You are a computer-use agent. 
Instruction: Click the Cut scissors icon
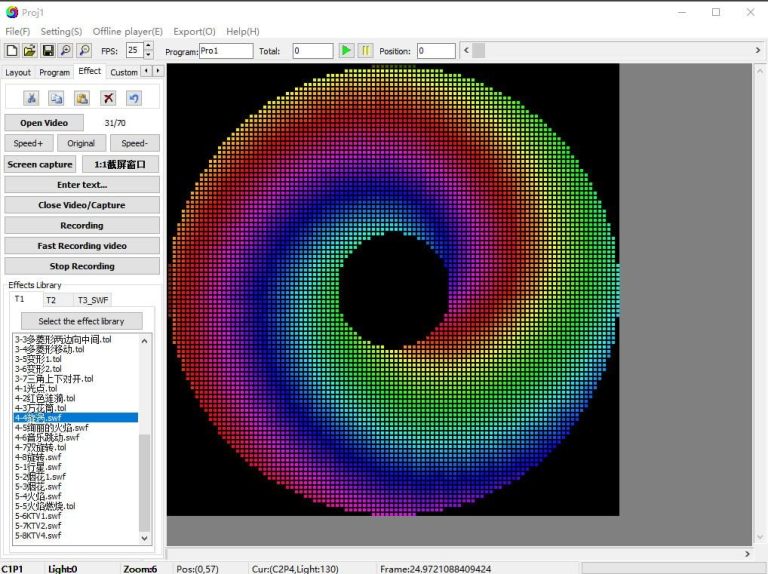click(31, 98)
